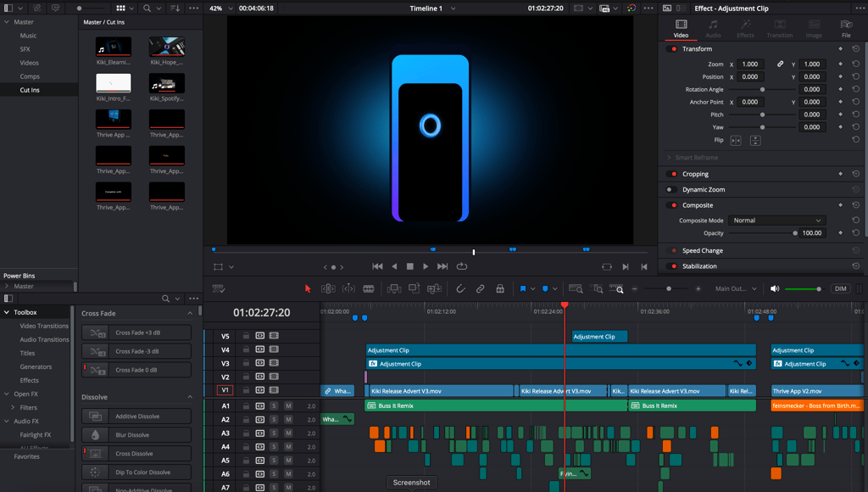
Task: Click the DIM audio button
Action: click(x=840, y=289)
